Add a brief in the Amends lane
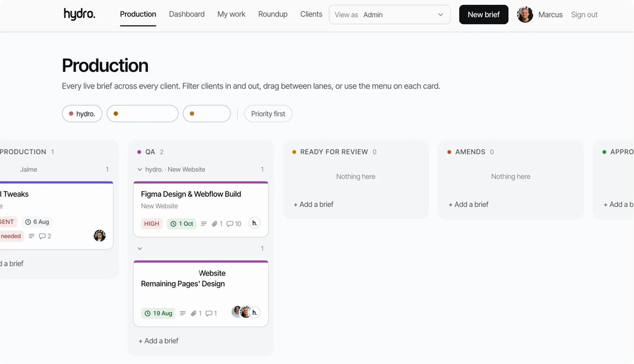The height and width of the screenshot is (364, 634). 468,205
